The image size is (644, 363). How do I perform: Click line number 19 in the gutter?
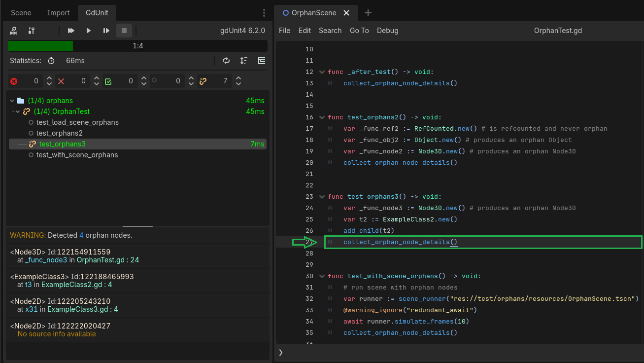309,151
